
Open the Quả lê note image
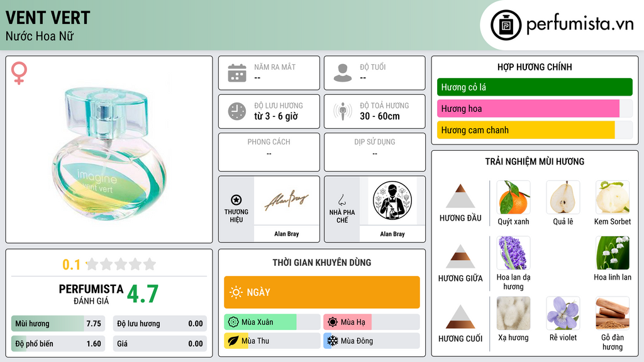pyautogui.click(x=563, y=197)
